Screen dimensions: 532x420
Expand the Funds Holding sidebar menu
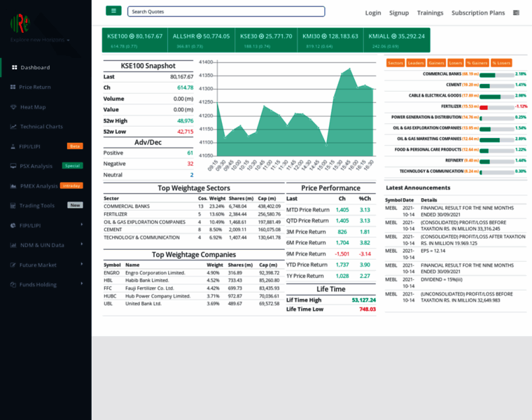[x=81, y=283]
